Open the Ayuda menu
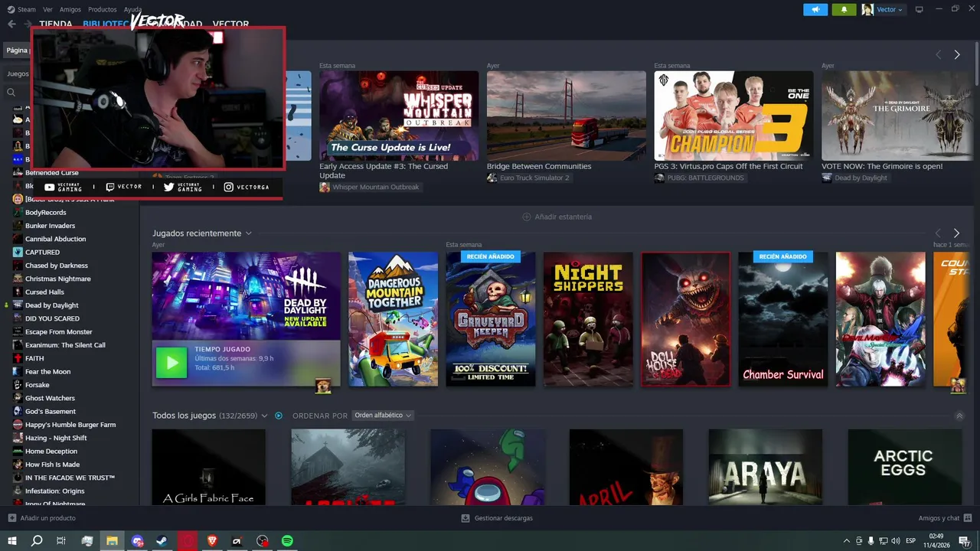 click(133, 10)
